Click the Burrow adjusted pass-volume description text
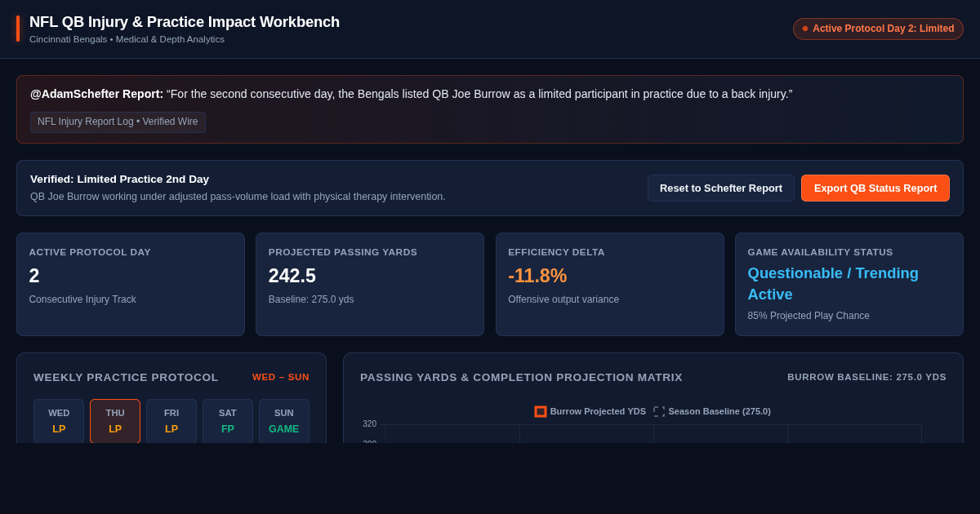This screenshot has height=514, width=980. 238,197
